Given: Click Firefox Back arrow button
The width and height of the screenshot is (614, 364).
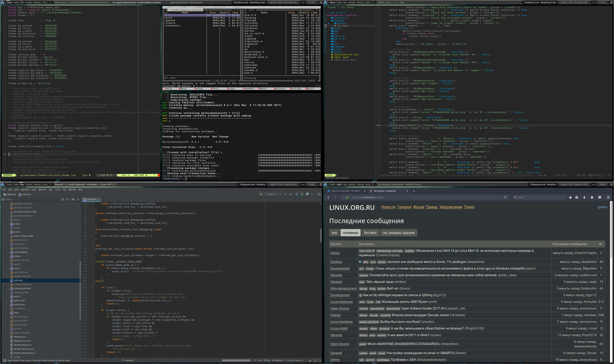Looking at the screenshot, I should pos(328,197).
